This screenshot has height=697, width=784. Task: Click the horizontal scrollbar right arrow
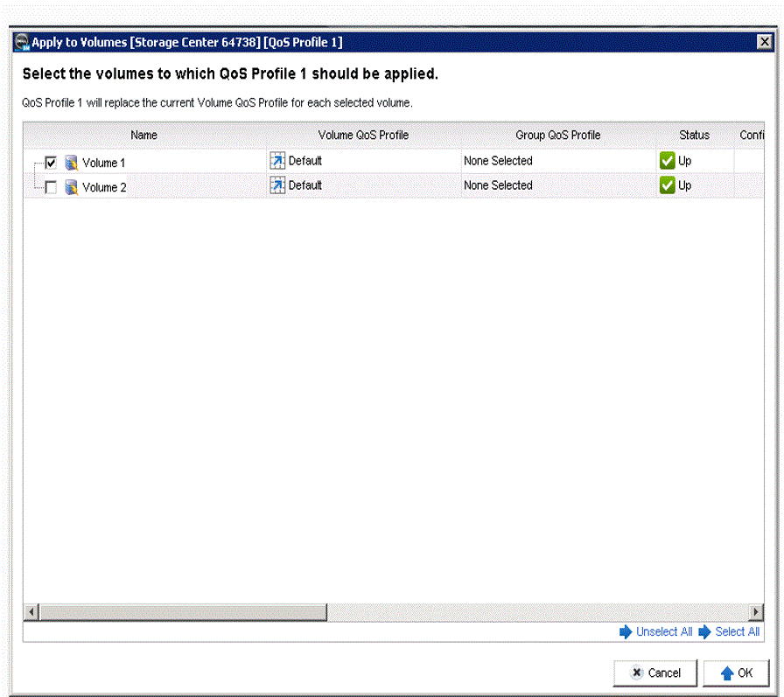pyautogui.click(x=755, y=612)
